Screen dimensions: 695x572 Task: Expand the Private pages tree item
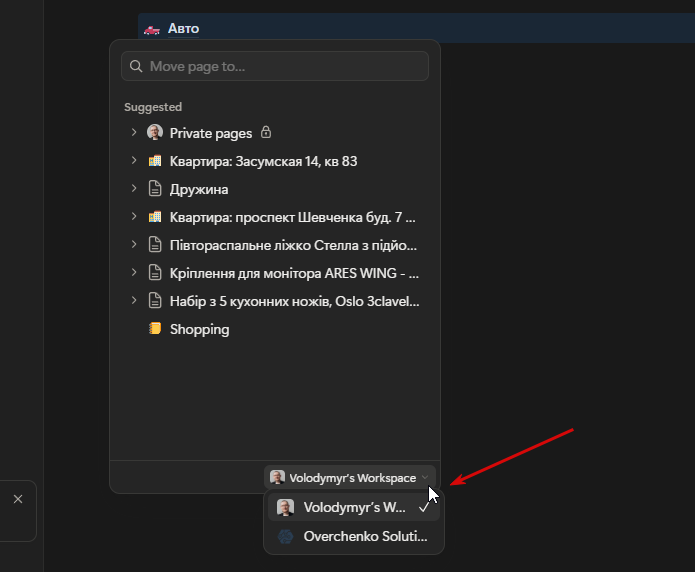point(134,132)
